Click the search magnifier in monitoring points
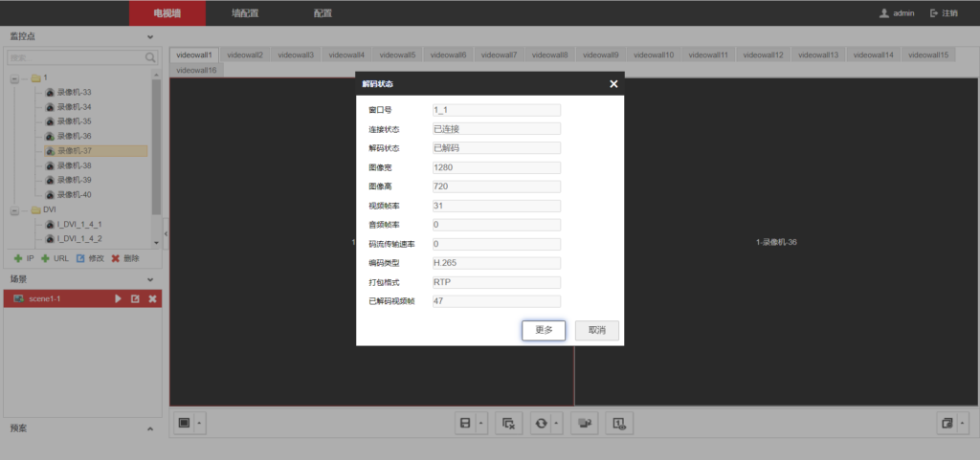Screen dimensions: 980x460 pos(151,57)
